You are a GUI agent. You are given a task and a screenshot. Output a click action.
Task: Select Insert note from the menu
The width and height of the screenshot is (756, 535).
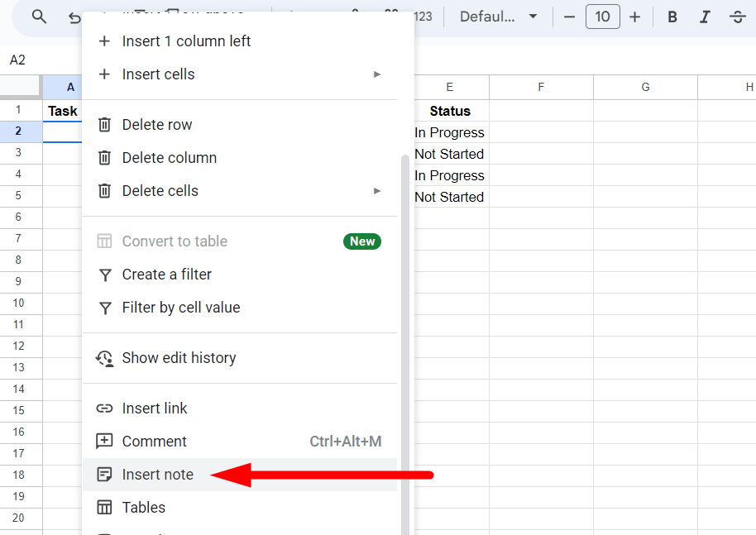157,475
